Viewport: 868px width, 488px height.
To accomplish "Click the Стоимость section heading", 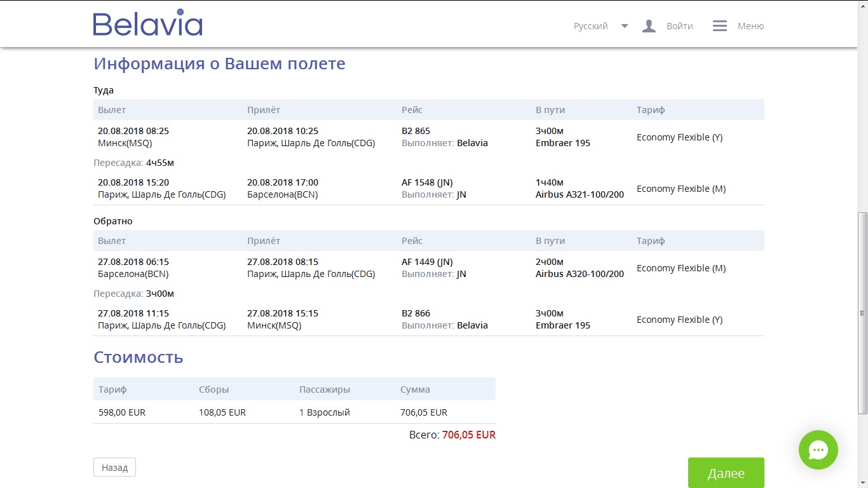I will point(139,357).
